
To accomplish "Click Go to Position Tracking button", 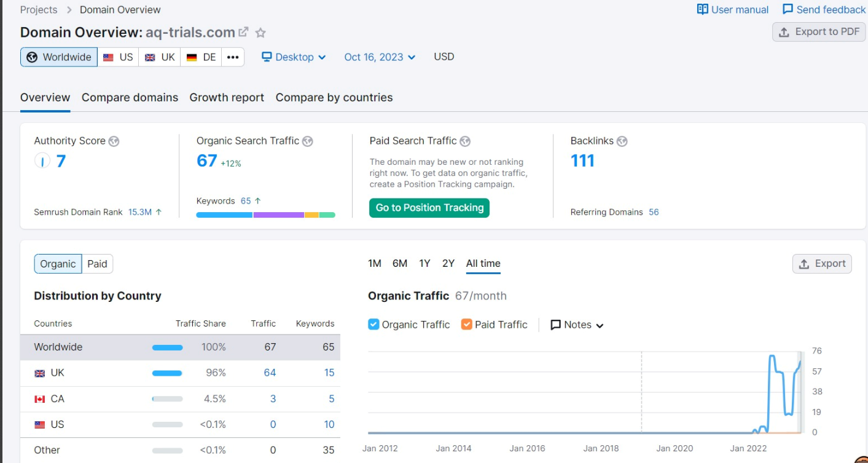I will pyautogui.click(x=429, y=208).
